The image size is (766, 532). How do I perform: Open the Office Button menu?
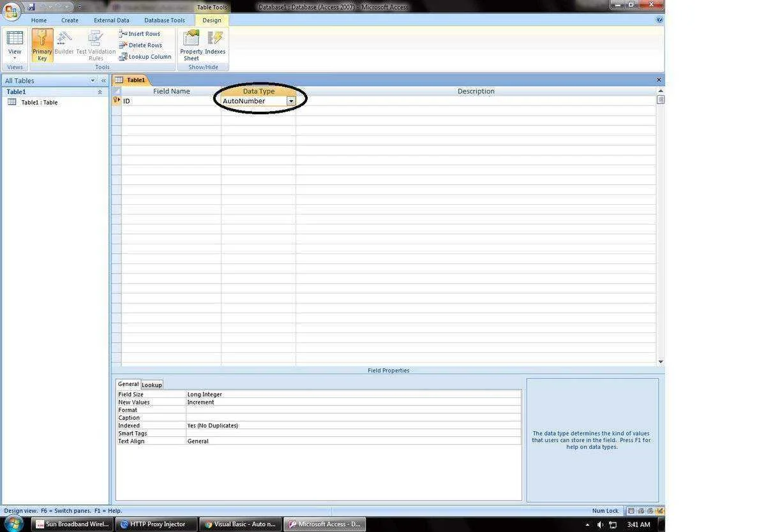(12, 11)
